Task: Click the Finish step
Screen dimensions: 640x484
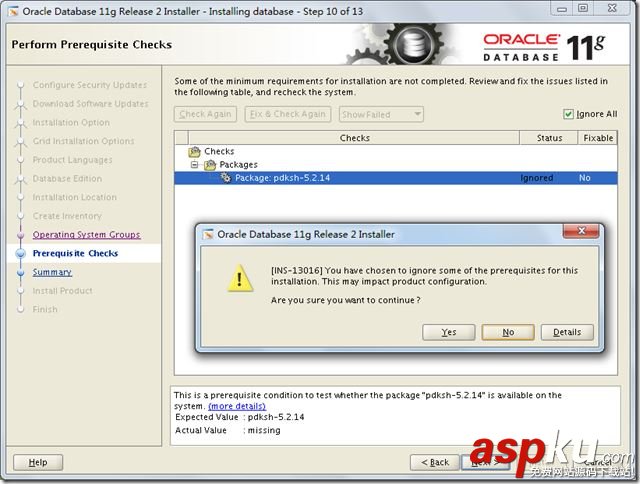Action: click(45, 309)
